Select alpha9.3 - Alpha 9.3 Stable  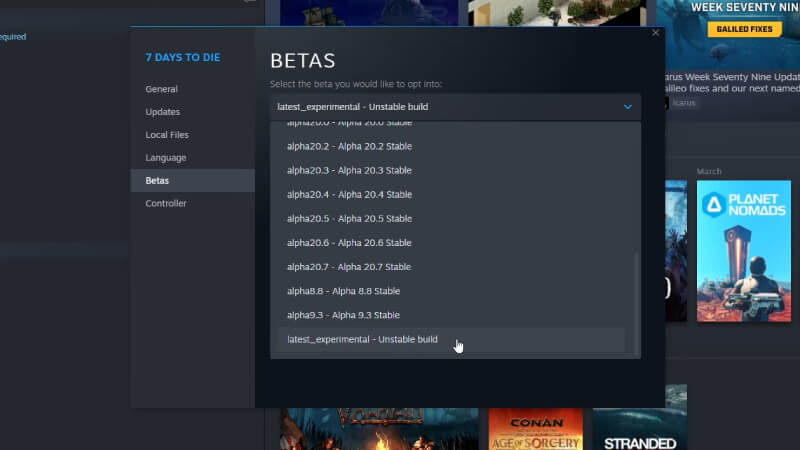click(x=343, y=315)
